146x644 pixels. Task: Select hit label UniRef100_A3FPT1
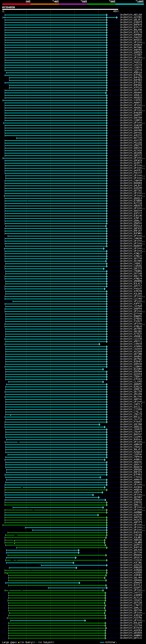(131, 304)
